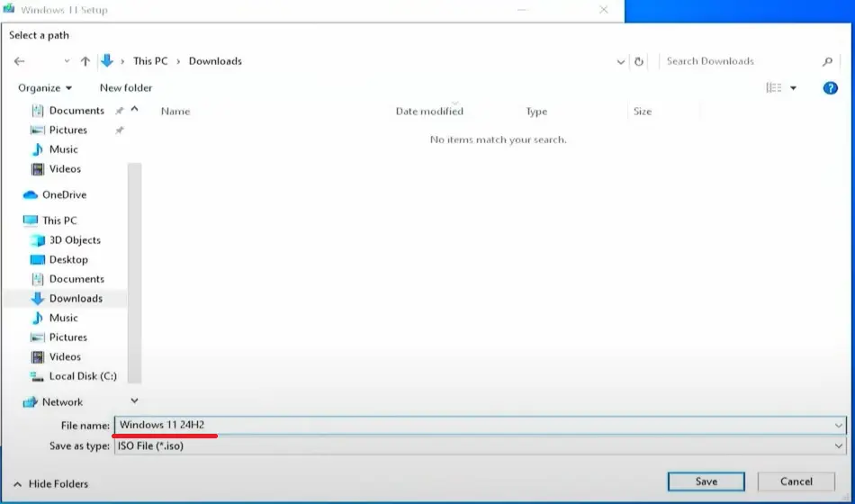Image resolution: width=855 pixels, height=504 pixels.
Task: Open Pictures under This PC
Action: 68,337
